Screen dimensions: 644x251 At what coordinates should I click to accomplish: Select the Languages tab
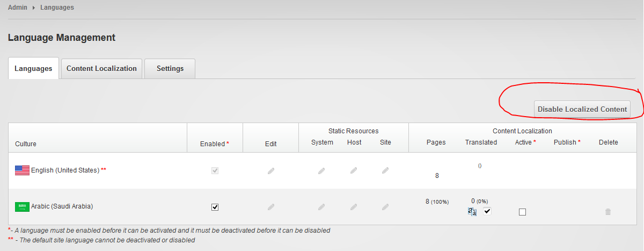click(x=33, y=68)
